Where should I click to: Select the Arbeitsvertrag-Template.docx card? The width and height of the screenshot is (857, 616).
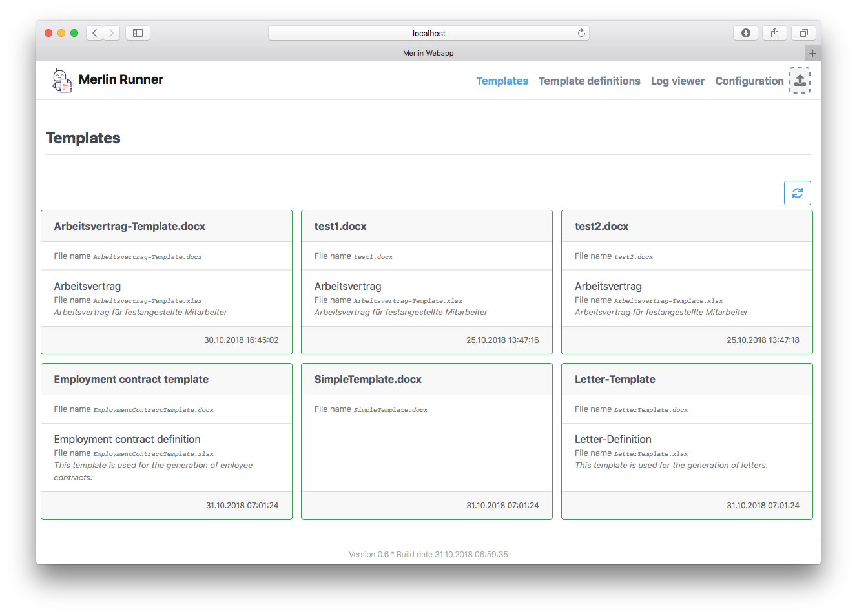[166, 282]
